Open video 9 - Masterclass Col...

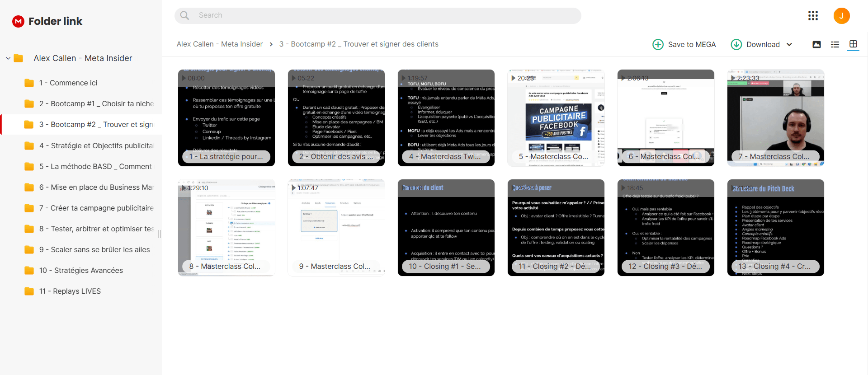336,228
